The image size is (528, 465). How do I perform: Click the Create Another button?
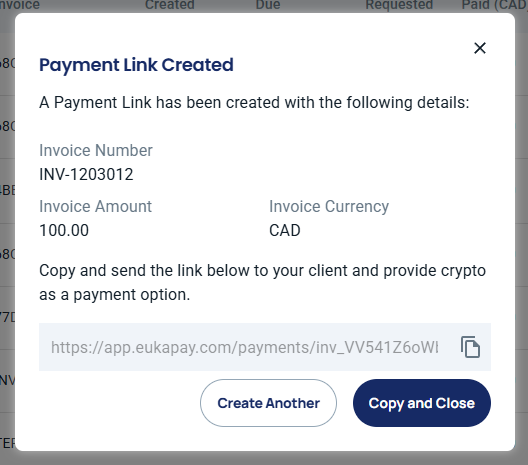[268, 403]
